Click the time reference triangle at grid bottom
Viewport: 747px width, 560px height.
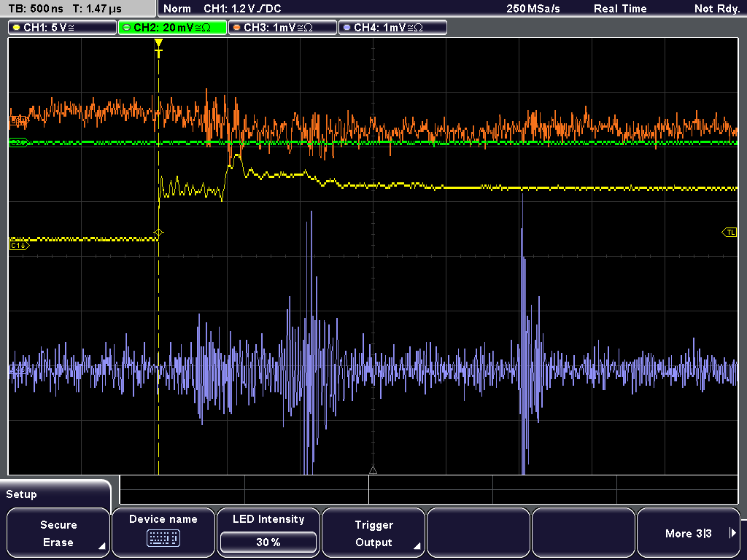coord(373,470)
